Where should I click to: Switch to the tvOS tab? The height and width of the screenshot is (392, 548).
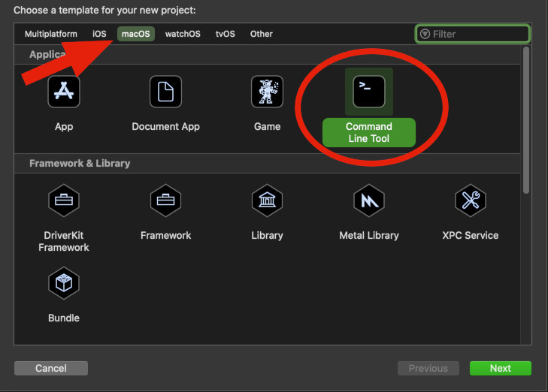click(x=226, y=34)
